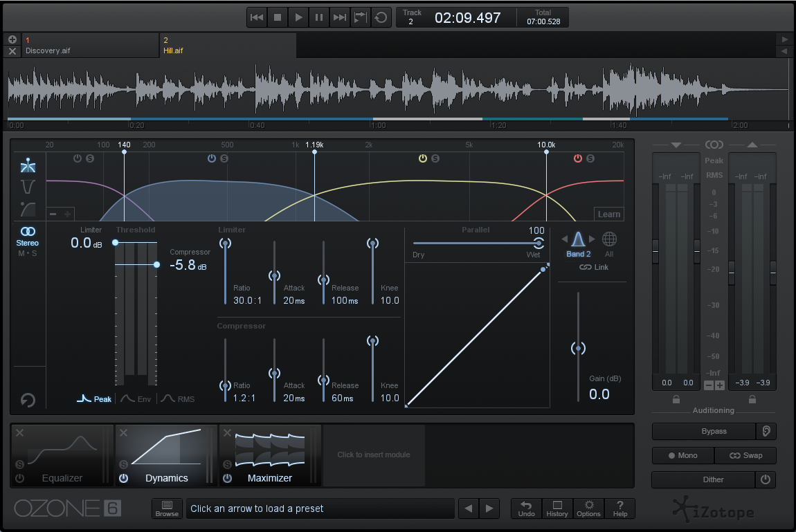Select Peak detection mode

point(94,399)
